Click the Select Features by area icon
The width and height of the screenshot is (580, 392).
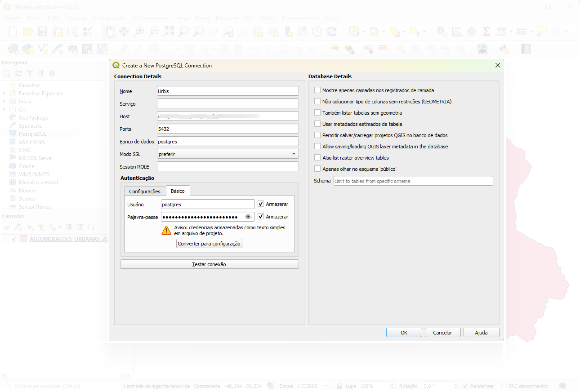[x=353, y=31]
